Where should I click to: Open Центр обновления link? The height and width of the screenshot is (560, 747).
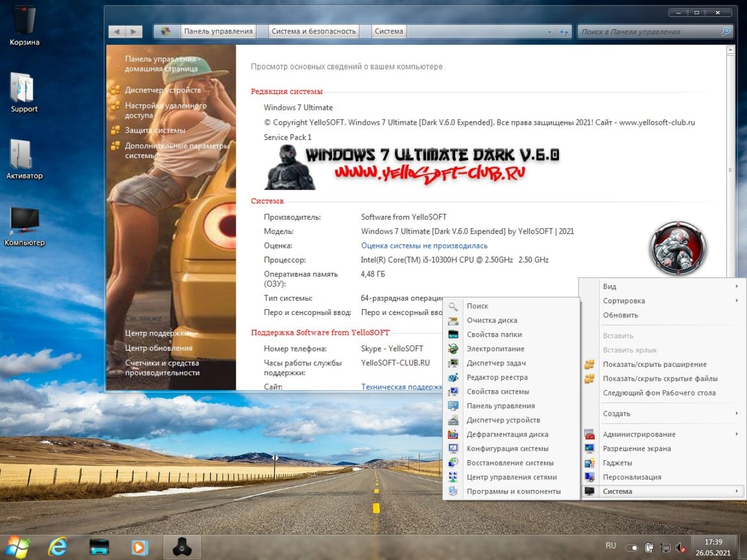[x=159, y=348]
